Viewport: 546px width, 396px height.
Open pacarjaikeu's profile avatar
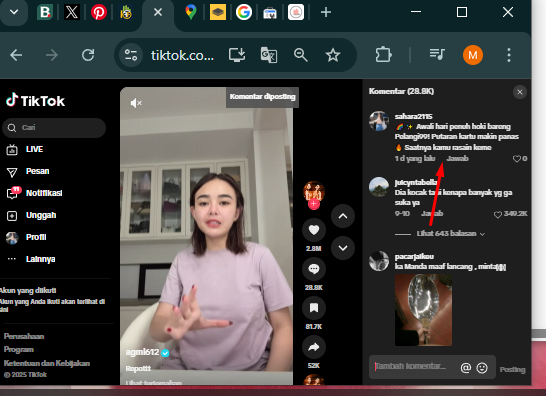click(379, 261)
